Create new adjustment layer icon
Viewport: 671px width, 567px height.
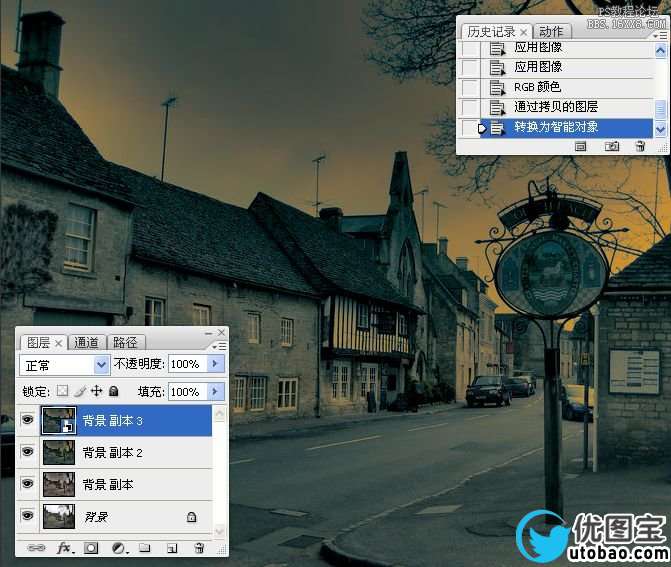point(118,548)
